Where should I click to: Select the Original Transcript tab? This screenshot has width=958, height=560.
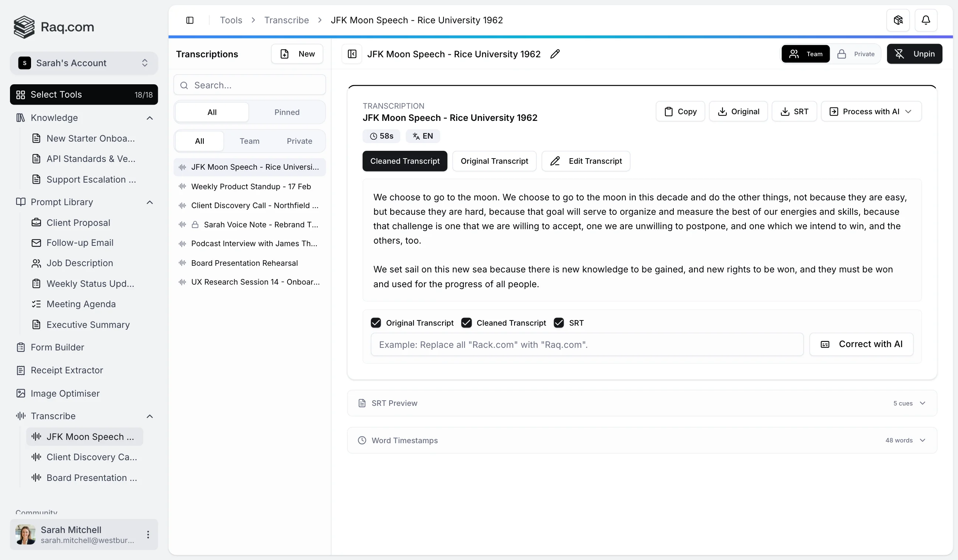click(x=495, y=161)
